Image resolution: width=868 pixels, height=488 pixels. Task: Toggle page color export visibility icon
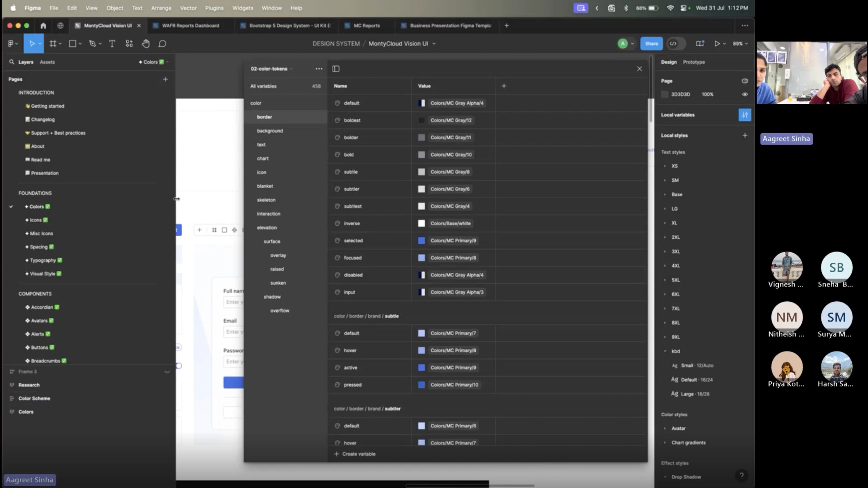tap(745, 81)
